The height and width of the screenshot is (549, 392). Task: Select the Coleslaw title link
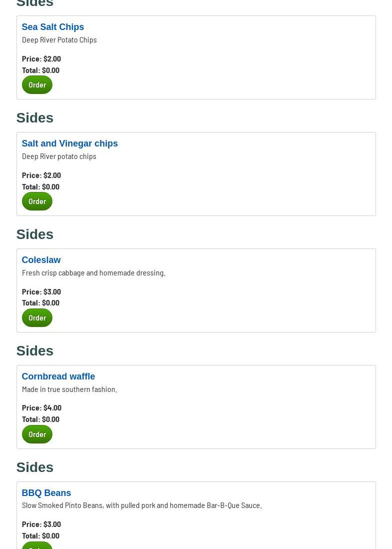tap(41, 260)
